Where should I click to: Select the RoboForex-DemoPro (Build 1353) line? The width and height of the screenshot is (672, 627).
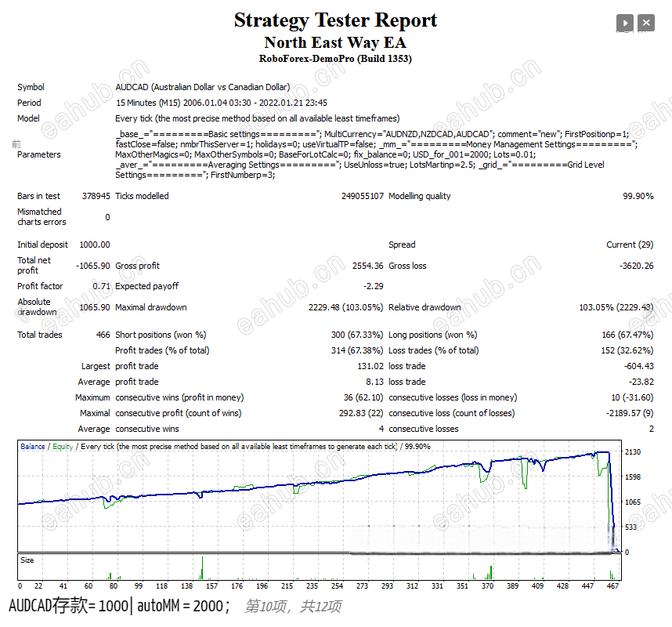pos(335,59)
